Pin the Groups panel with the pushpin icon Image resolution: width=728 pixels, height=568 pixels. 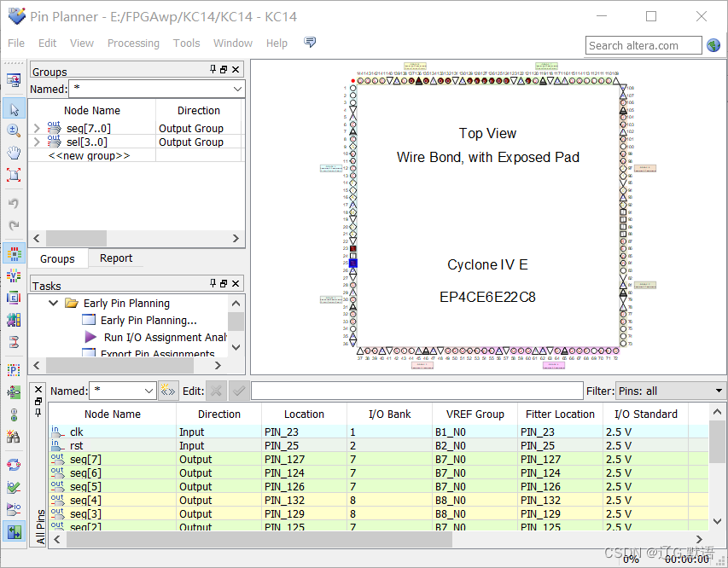coord(213,69)
